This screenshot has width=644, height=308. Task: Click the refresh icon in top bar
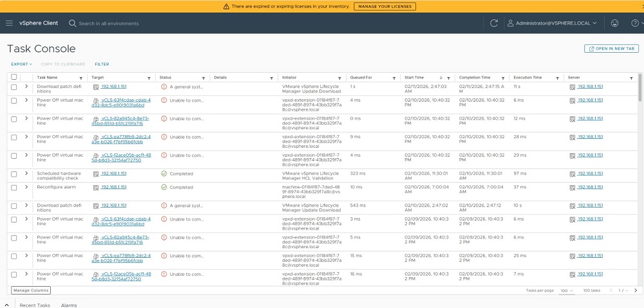coord(494,23)
